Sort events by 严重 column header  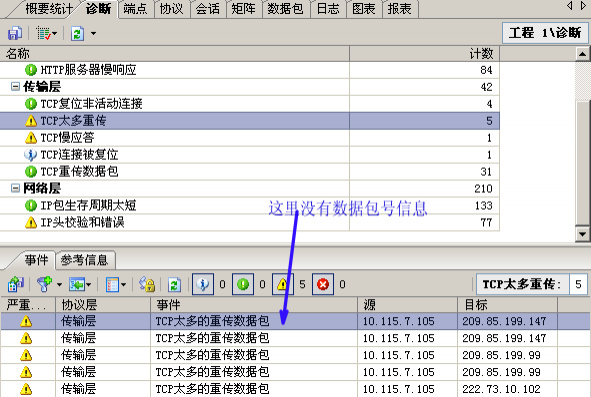tap(28, 305)
